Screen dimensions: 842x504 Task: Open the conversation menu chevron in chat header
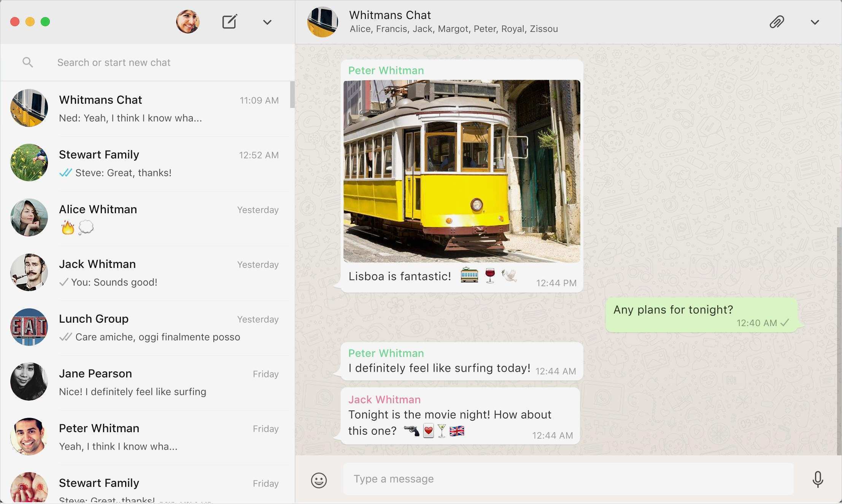pyautogui.click(x=815, y=22)
